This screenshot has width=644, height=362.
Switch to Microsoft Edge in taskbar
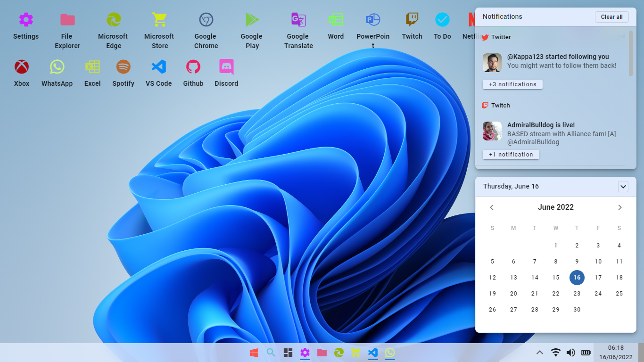(x=339, y=353)
